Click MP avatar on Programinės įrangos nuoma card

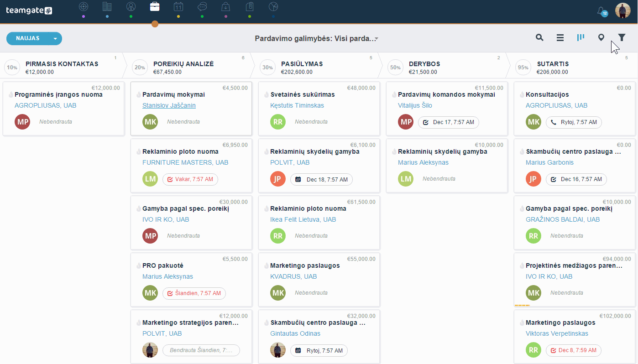tap(22, 122)
